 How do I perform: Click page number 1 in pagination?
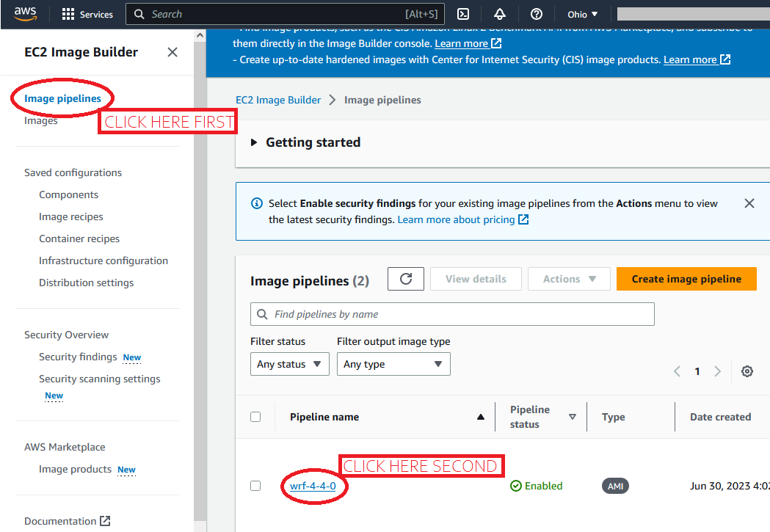coord(697,371)
